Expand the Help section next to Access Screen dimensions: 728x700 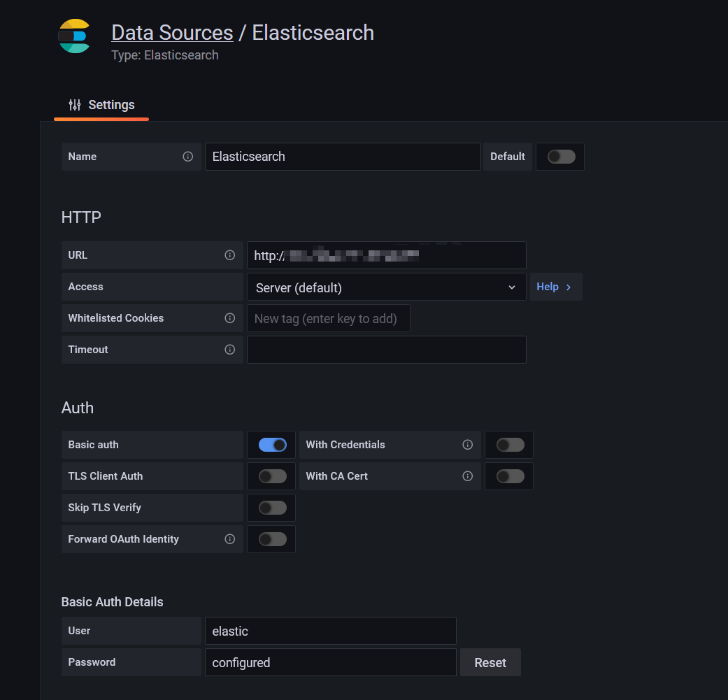click(555, 287)
